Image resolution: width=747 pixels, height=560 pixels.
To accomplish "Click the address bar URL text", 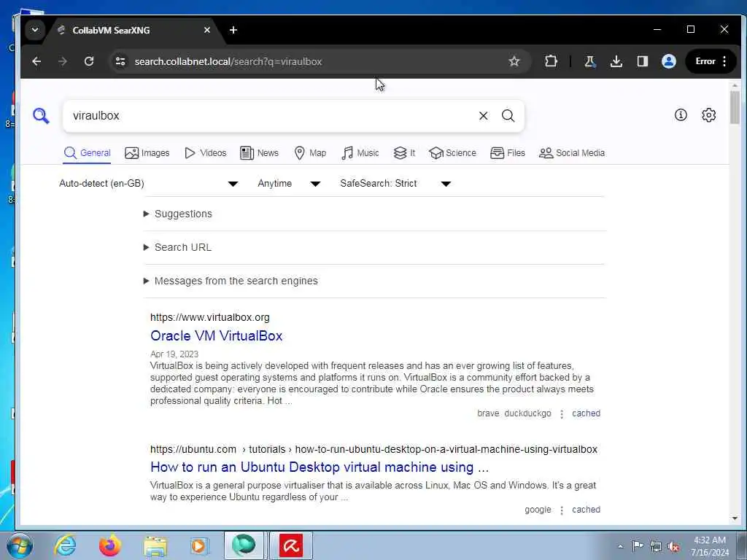I will pyautogui.click(x=228, y=61).
